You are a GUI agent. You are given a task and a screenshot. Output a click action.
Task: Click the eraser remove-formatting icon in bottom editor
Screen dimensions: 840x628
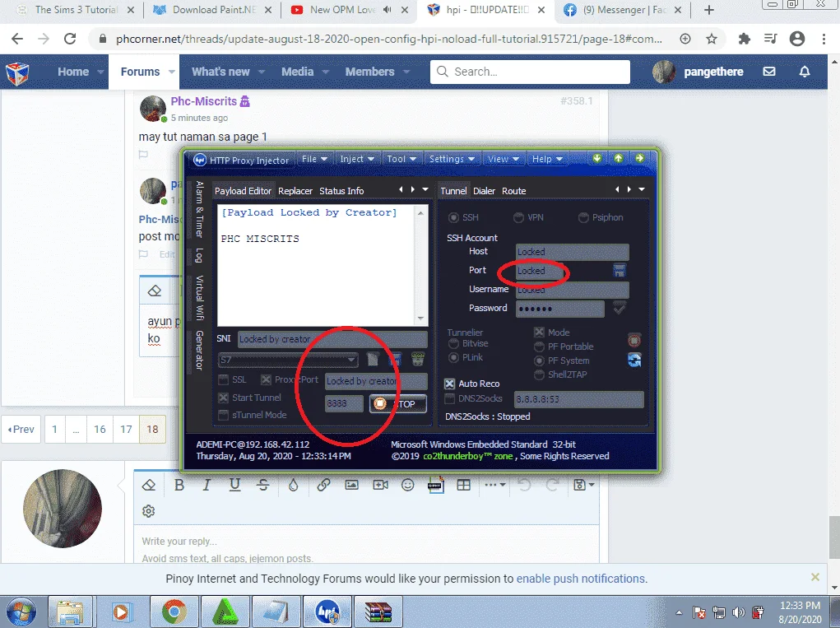(149, 485)
